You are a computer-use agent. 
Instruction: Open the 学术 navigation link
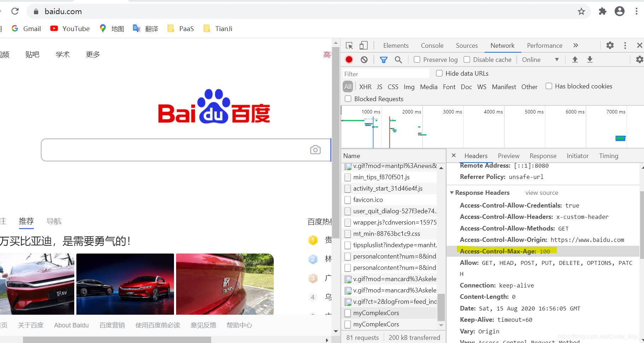(63, 54)
